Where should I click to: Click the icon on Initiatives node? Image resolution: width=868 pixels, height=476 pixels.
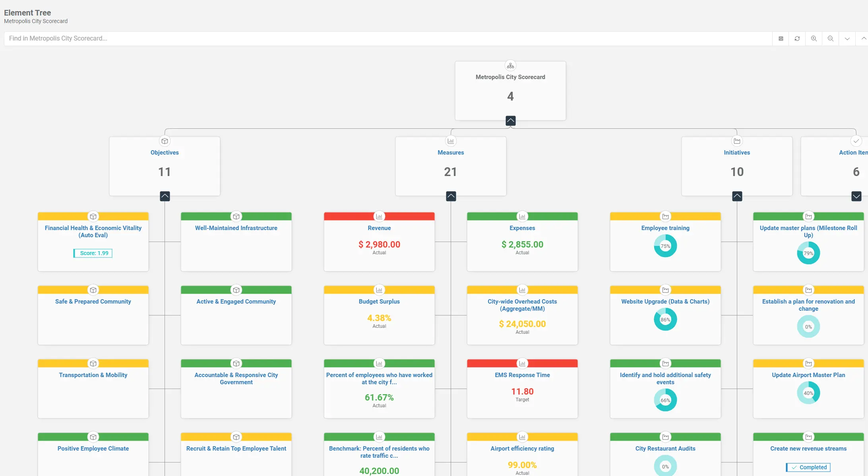click(x=737, y=141)
